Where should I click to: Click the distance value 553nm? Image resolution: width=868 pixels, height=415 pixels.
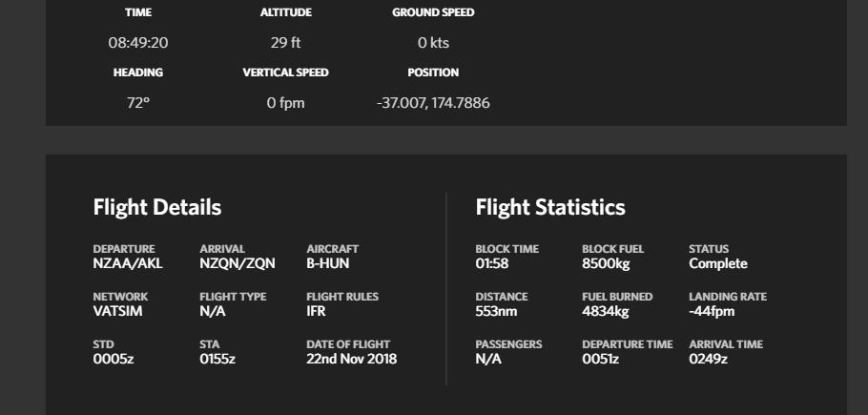[496, 311]
